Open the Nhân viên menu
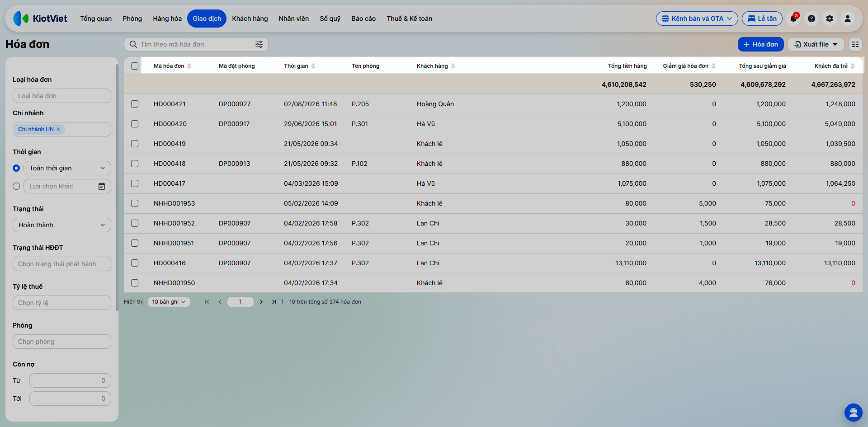This screenshot has width=868, height=427. (294, 19)
